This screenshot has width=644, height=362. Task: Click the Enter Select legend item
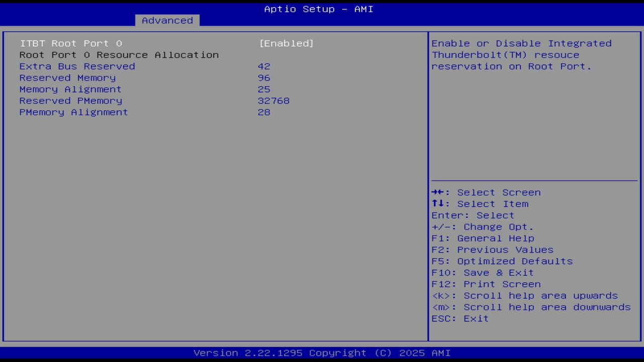tap(472, 215)
